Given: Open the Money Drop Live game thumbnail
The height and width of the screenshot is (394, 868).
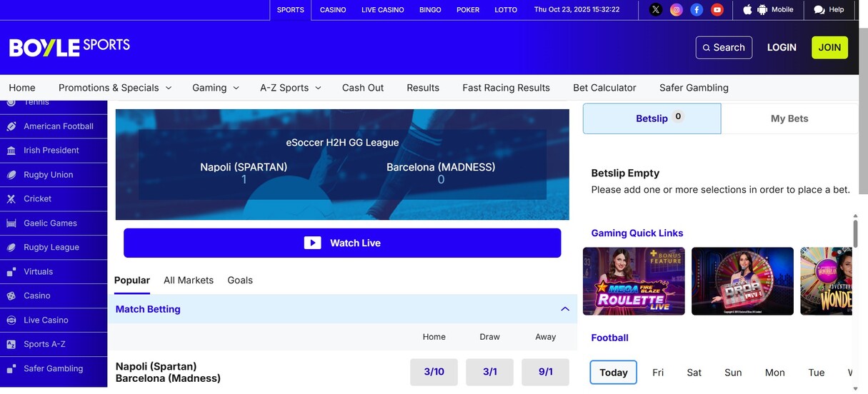Looking at the screenshot, I should 742,281.
